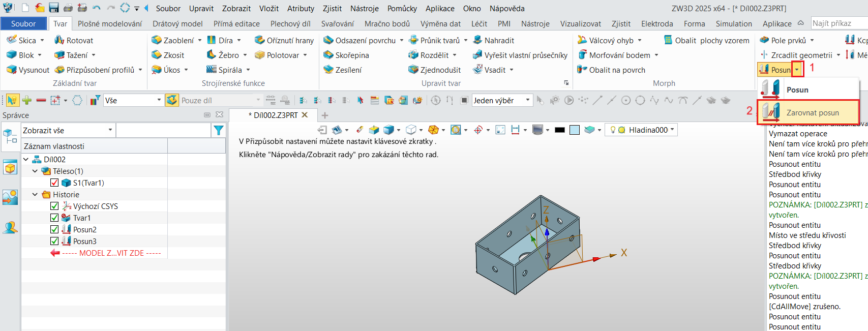Click the Najít příkaz search field
This screenshot has height=331, width=868.
839,23
